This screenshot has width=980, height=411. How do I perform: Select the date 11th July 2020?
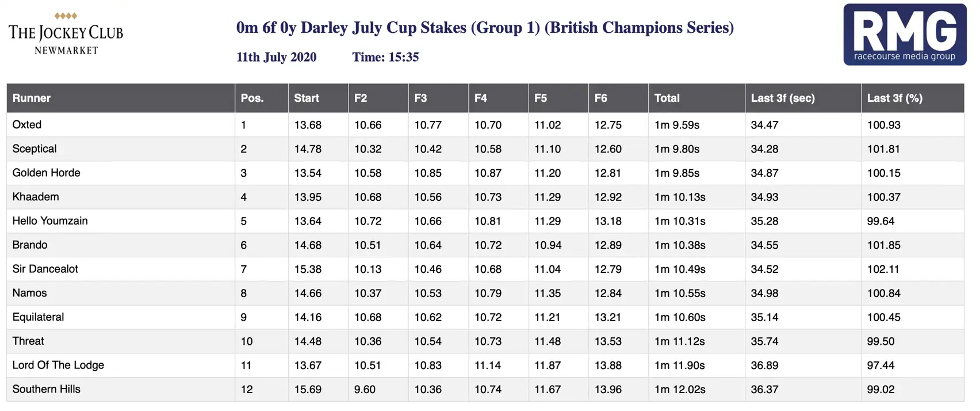276,57
